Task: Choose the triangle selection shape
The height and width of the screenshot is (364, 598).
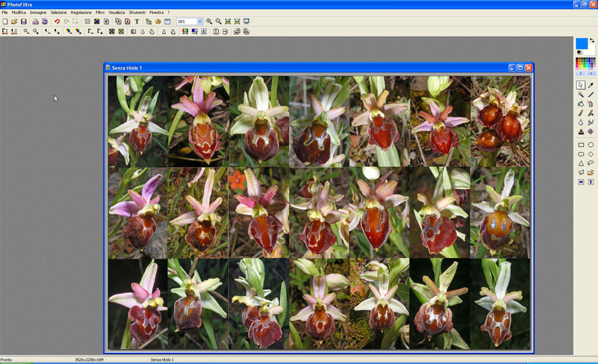Action: tap(580, 163)
